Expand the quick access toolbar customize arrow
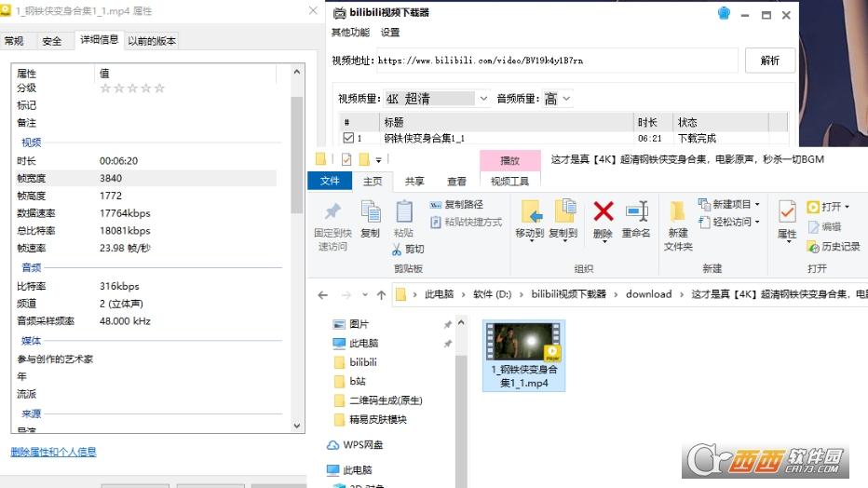Image resolution: width=868 pixels, height=488 pixels. pyautogui.click(x=379, y=160)
